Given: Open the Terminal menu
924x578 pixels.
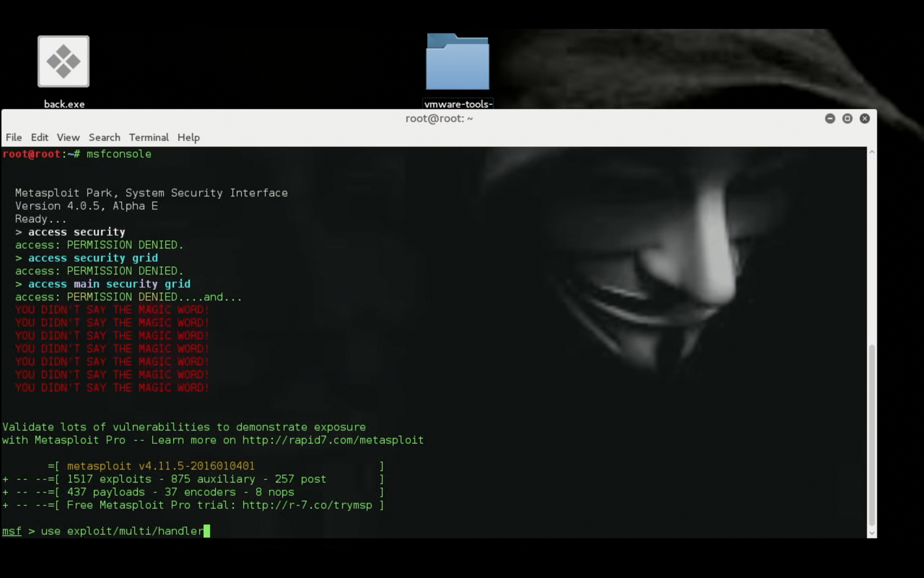Looking at the screenshot, I should tap(149, 137).
